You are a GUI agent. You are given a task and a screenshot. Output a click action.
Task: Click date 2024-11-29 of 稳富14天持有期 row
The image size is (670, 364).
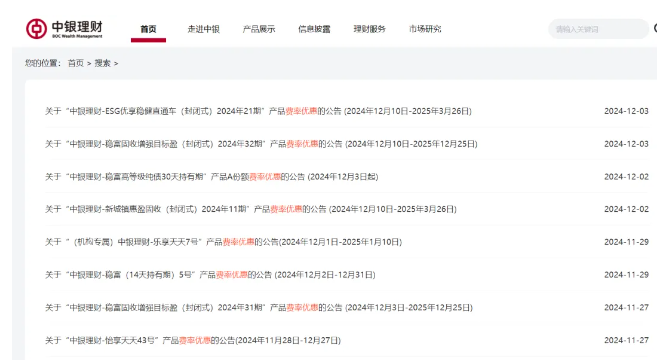tap(626, 275)
